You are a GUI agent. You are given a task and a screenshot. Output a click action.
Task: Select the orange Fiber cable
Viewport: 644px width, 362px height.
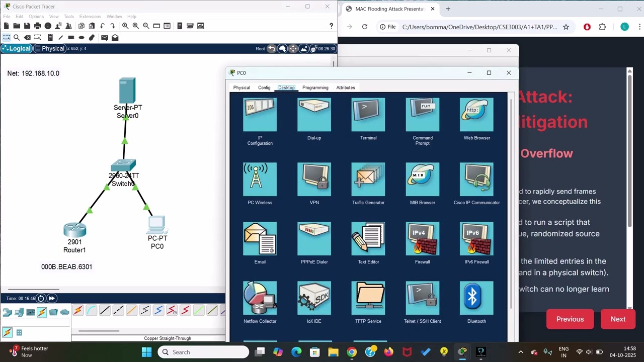click(131, 311)
